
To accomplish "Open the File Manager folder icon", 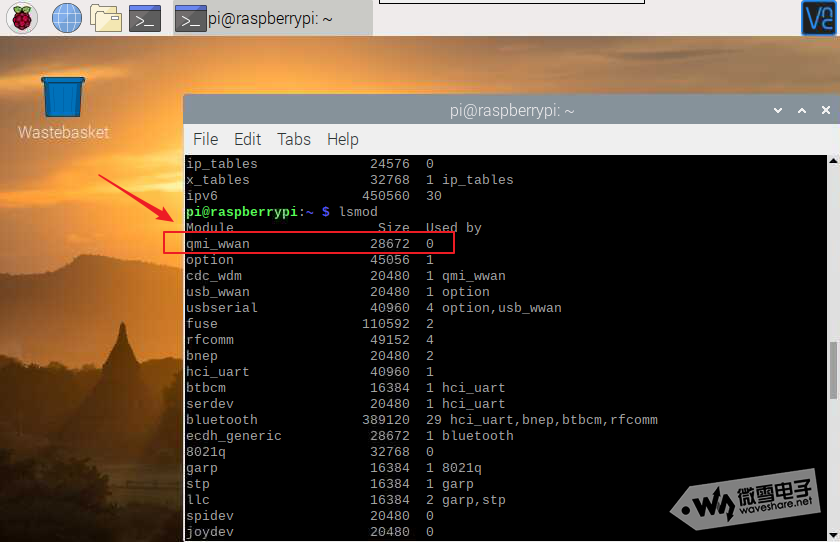I will click(106, 17).
